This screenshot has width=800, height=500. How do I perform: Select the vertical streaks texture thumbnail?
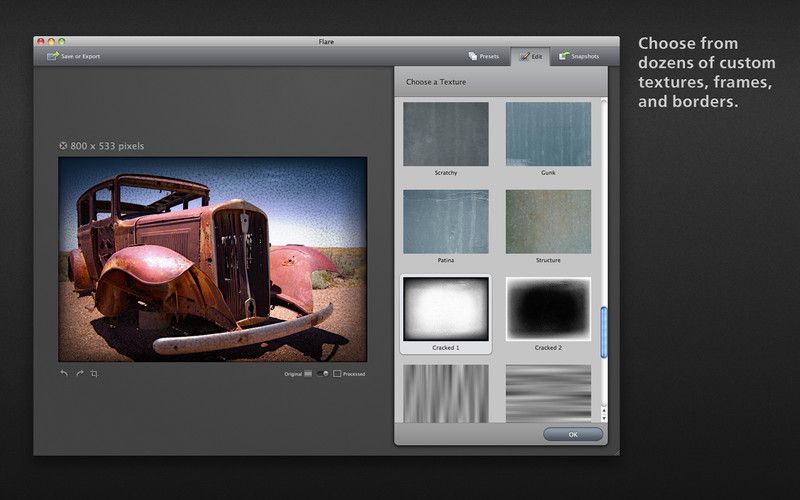click(x=445, y=393)
